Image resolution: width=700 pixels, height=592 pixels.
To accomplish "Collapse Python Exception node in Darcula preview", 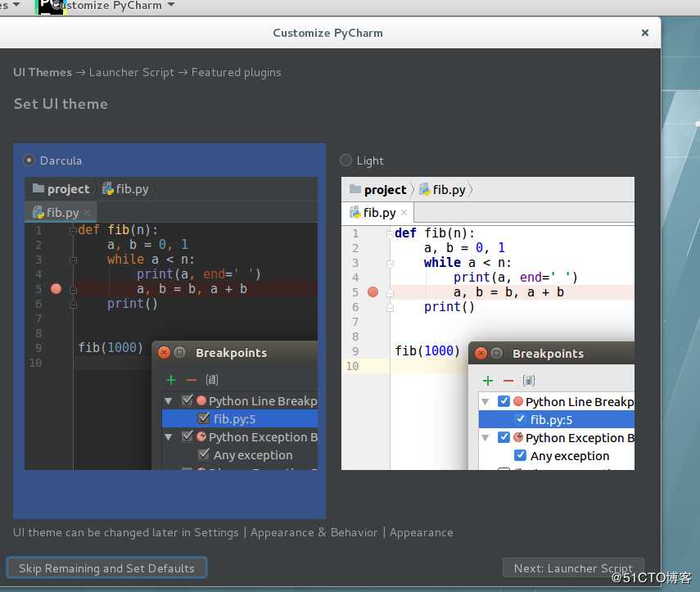I will click(x=169, y=437).
